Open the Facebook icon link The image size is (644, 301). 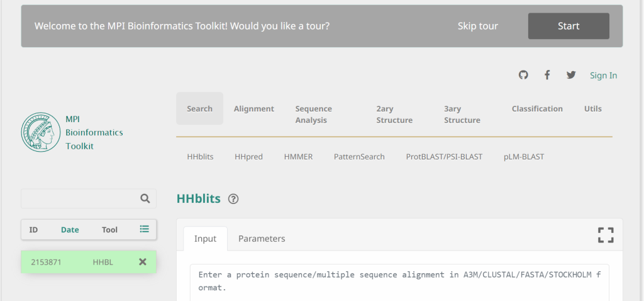[x=547, y=76]
